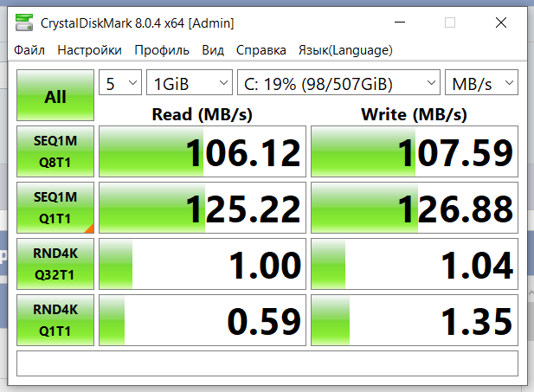
Task: Close the CrystalDiskMark window
Action: [x=501, y=22]
